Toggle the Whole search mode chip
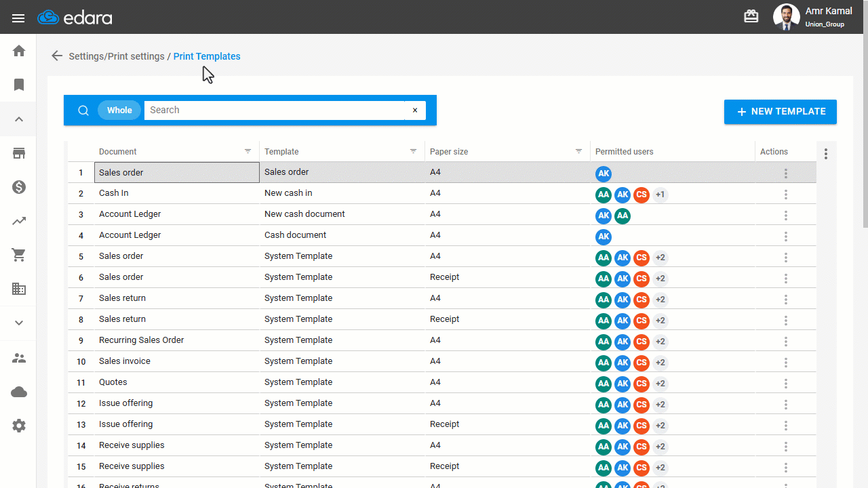The width and height of the screenshot is (868, 488). click(119, 110)
